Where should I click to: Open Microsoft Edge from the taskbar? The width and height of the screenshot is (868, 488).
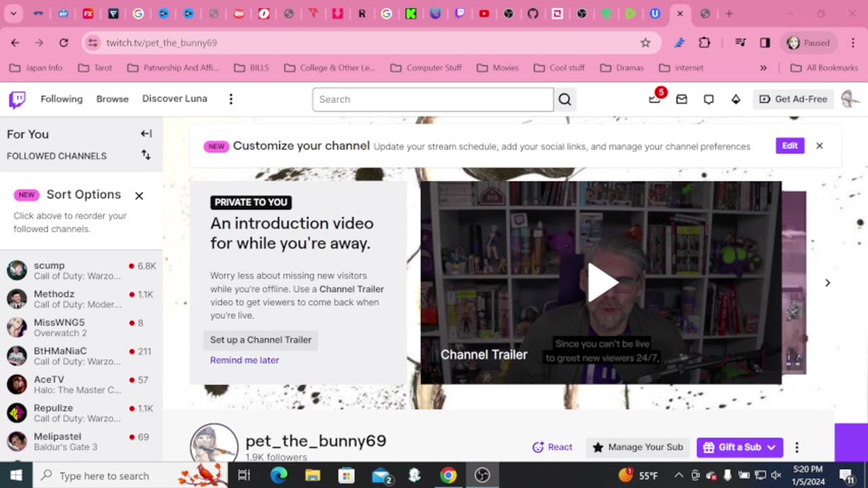pos(279,476)
